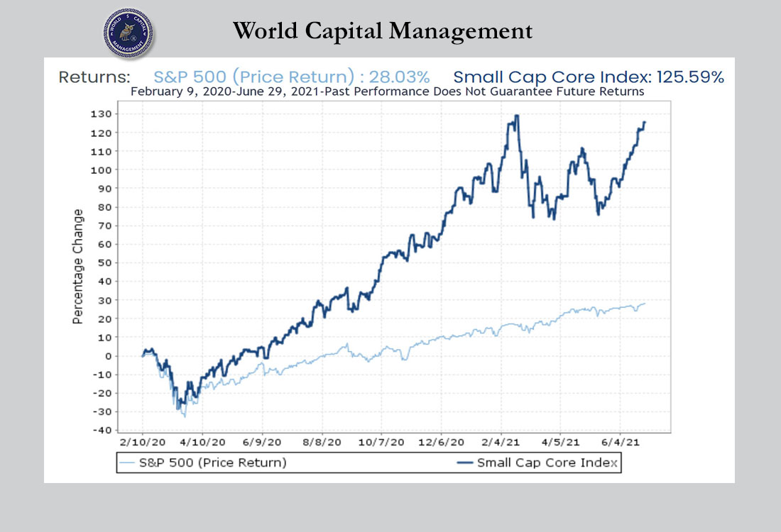
Task: Click the date range and past performance disclaimer line
Action: click(387, 92)
